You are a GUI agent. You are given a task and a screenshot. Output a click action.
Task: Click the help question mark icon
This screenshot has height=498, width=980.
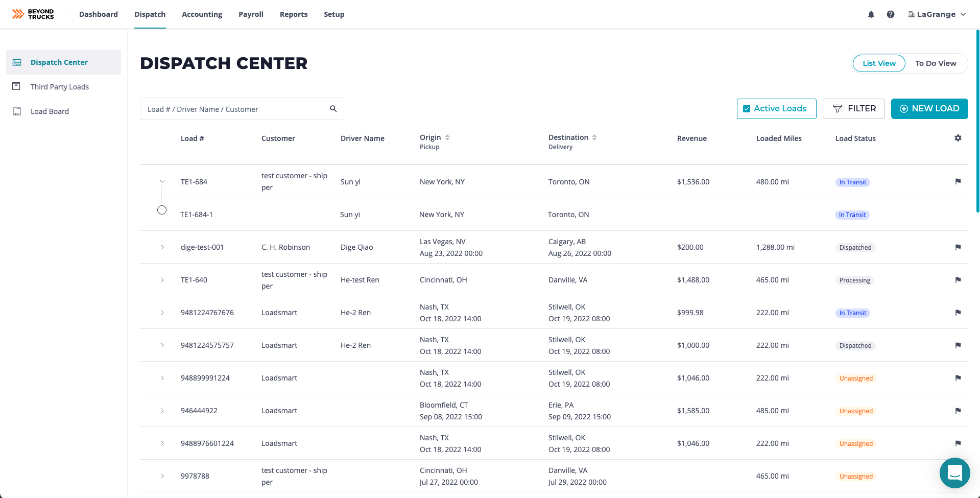[891, 14]
